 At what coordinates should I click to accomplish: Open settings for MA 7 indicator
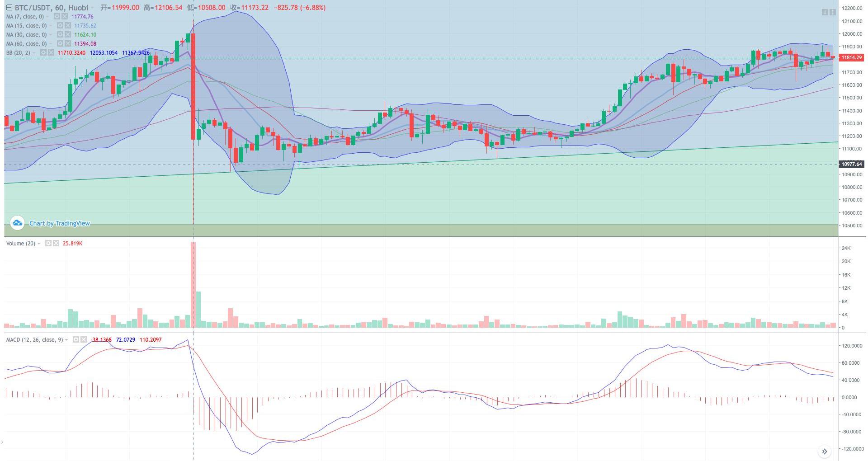(x=57, y=17)
